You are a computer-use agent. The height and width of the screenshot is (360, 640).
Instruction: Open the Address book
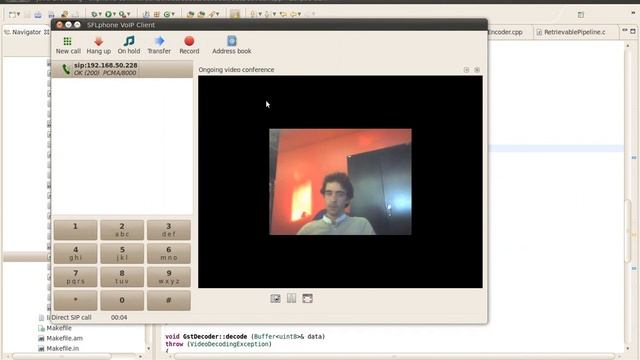[x=231, y=45]
